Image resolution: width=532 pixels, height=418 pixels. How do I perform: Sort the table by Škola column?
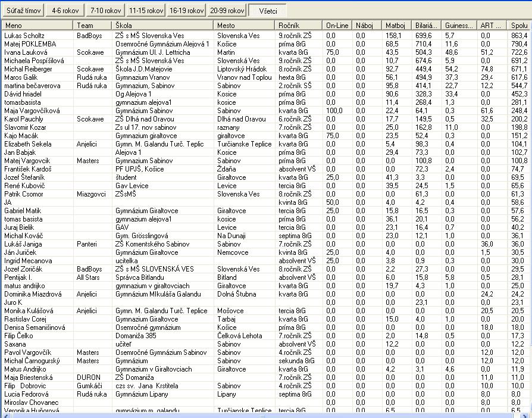[x=162, y=26]
